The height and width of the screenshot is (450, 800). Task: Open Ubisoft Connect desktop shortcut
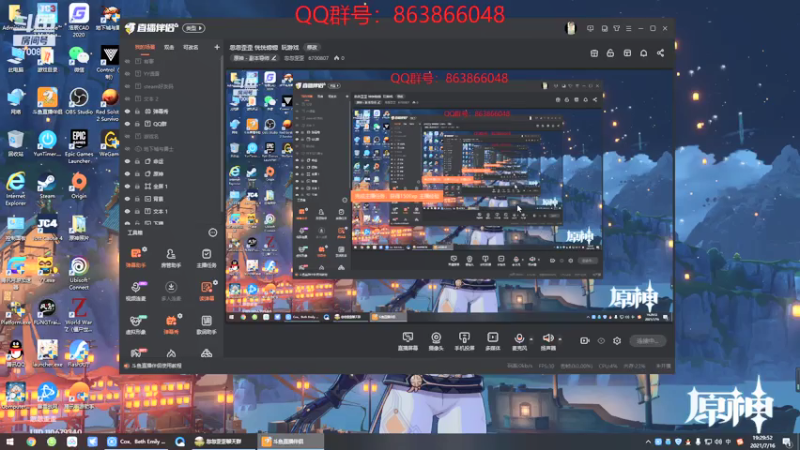(79, 273)
